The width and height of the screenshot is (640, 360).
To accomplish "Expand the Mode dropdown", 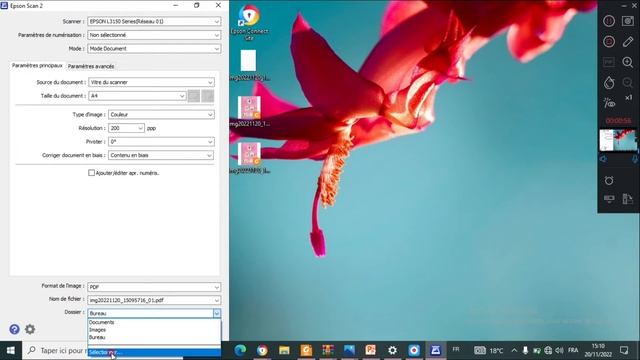I will 154,49.
